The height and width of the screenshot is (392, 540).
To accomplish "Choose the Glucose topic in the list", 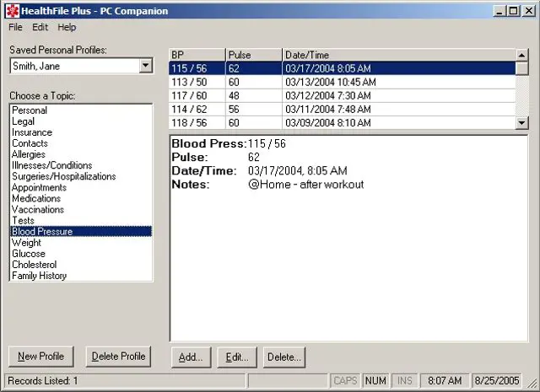I will click(x=29, y=254).
